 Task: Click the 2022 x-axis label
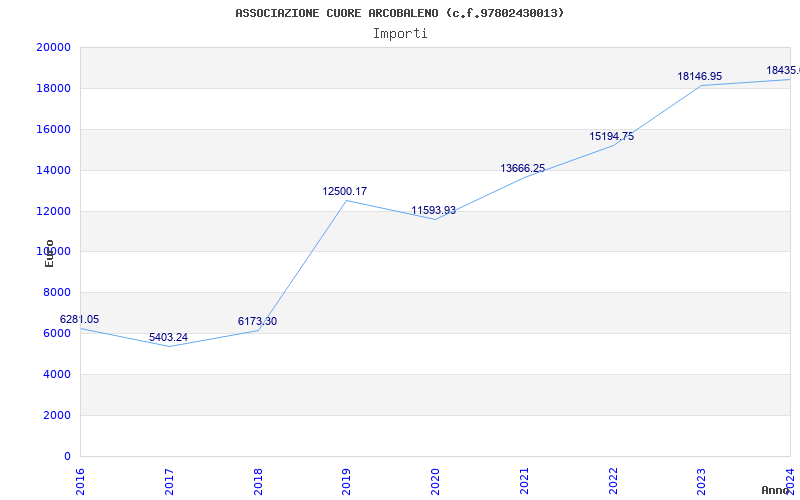tap(613, 481)
